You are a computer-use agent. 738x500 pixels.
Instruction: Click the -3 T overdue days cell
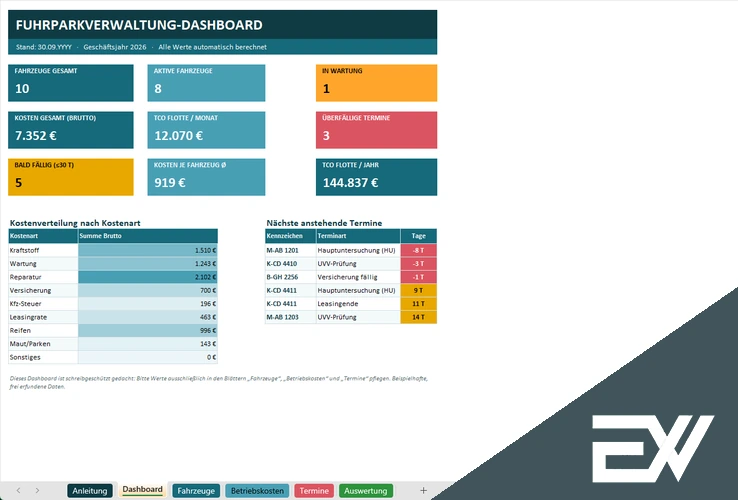pyautogui.click(x=418, y=264)
